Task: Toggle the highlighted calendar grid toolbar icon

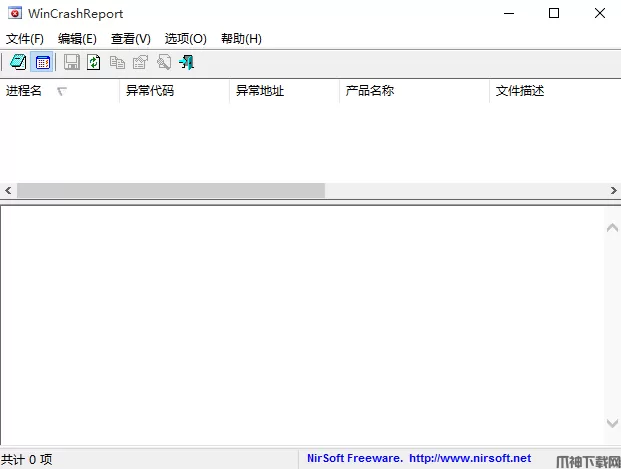Action: click(42, 62)
